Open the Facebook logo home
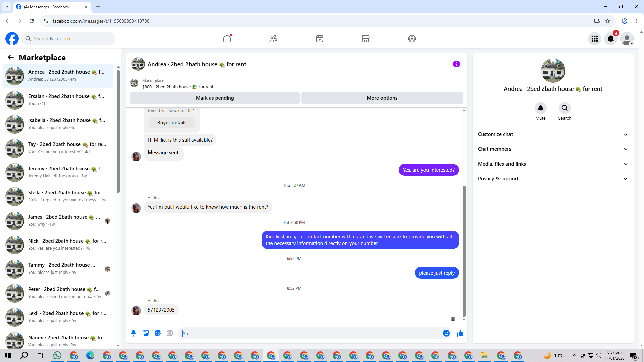Image resolution: width=644 pixels, height=362 pixels. click(12, 39)
